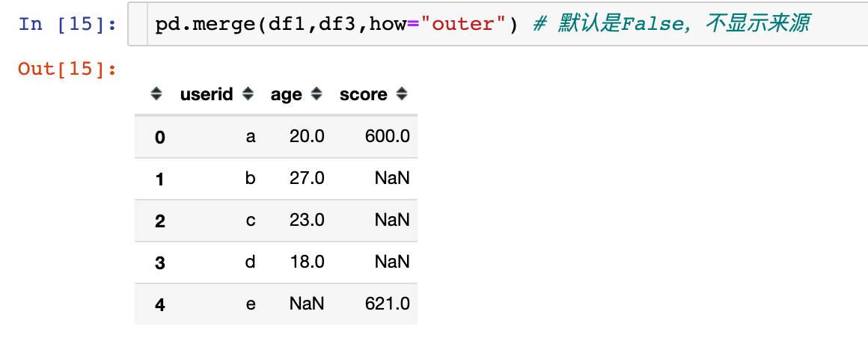Click NaN score in row 1
Image resolution: width=868 pixels, height=341 pixels.
[393, 178]
